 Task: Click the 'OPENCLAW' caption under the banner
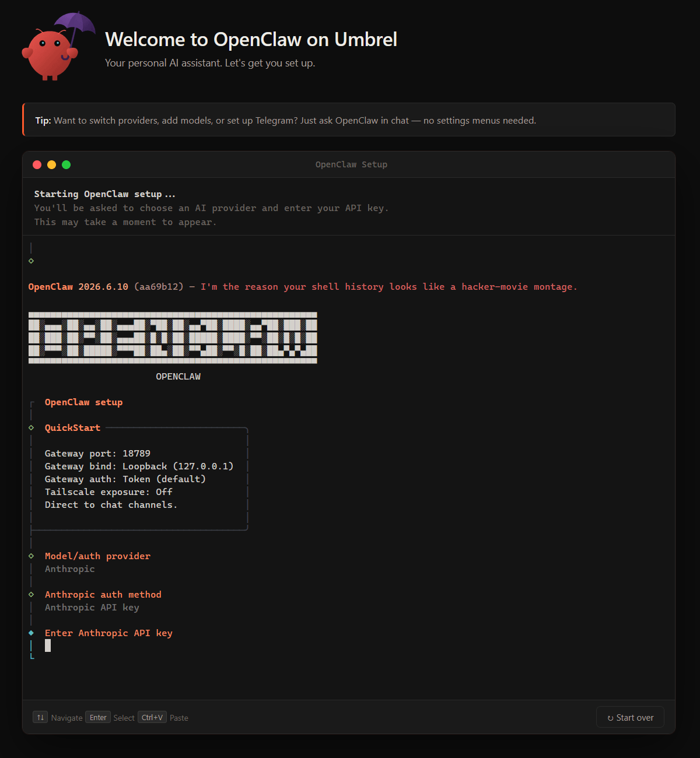click(178, 377)
